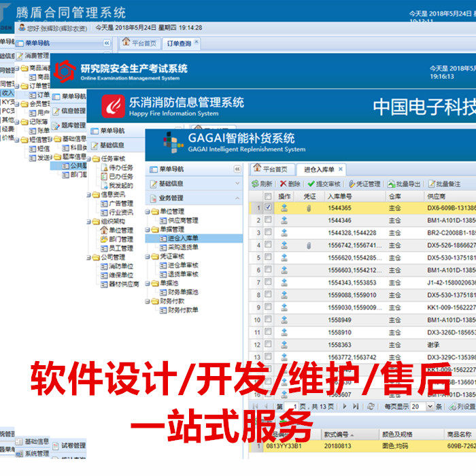
Task: Click paperclip voucher icon in row 1556742,1556741
Action: click(309, 245)
